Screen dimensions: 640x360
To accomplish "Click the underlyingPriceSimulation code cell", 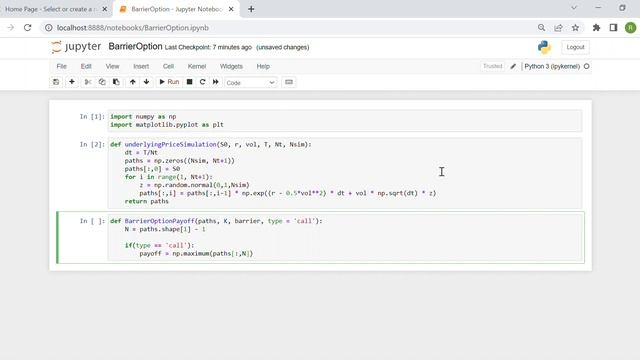I will pos(345,173).
